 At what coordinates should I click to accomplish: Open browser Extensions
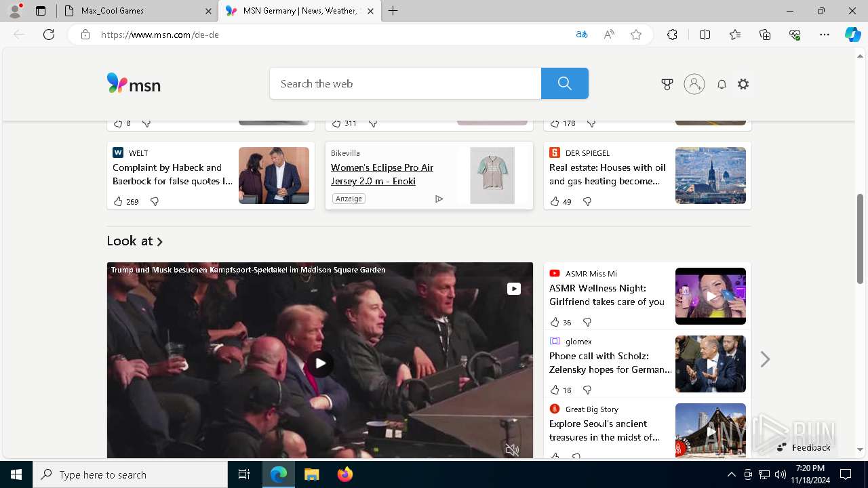click(x=672, y=35)
